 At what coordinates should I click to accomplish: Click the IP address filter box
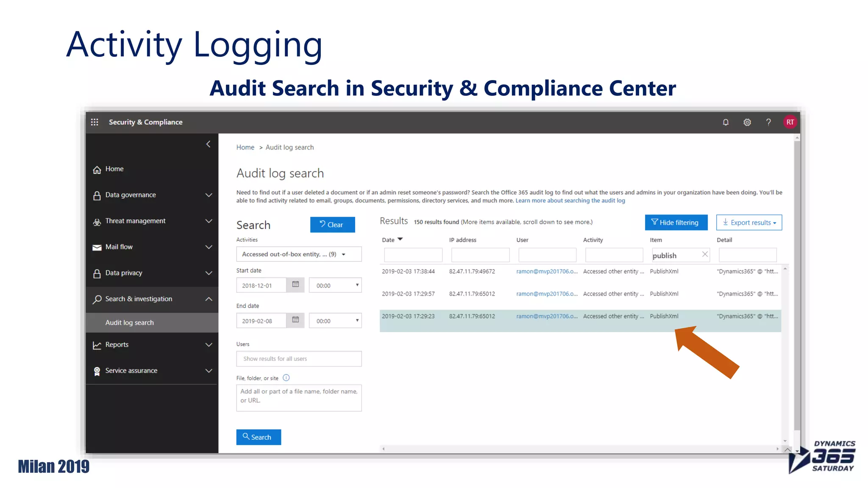(480, 255)
